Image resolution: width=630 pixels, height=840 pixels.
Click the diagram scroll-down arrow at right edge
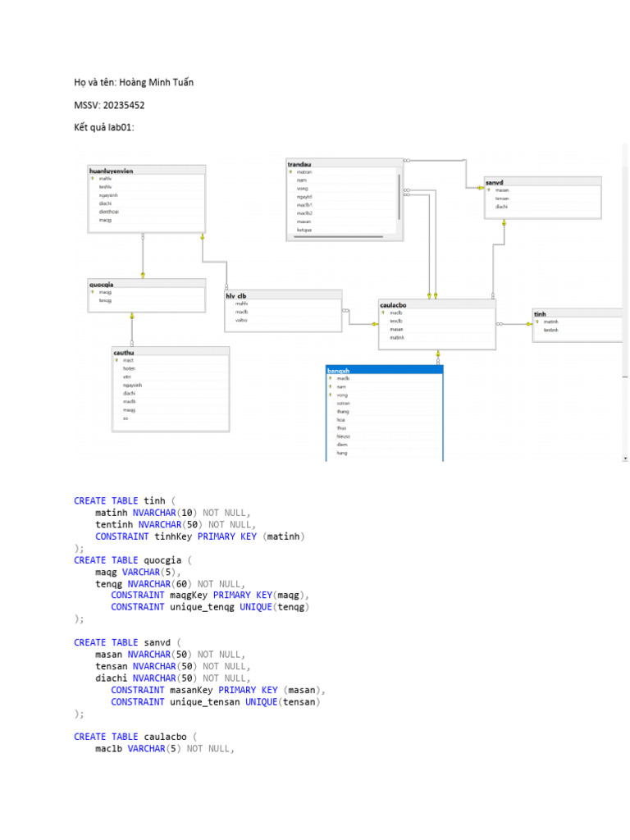(626, 457)
